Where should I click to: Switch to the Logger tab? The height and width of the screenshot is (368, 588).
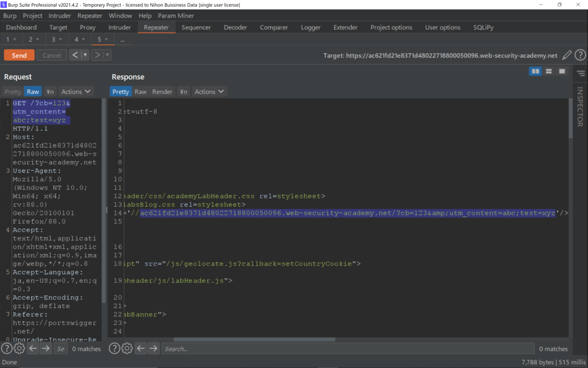pos(311,27)
